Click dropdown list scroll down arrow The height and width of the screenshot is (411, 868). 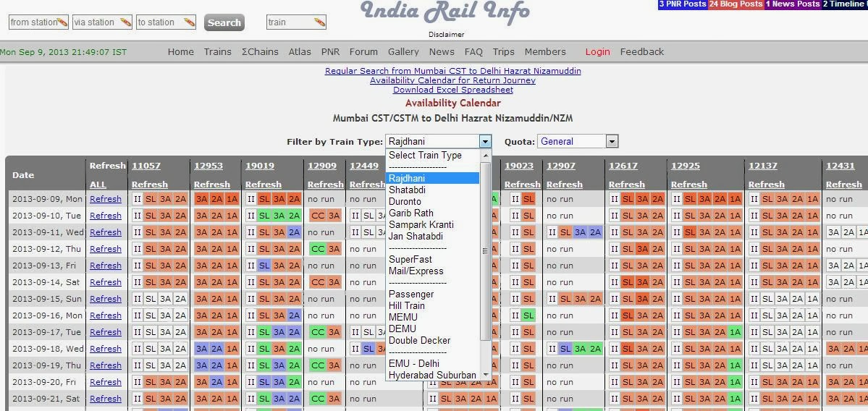pos(486,375)
